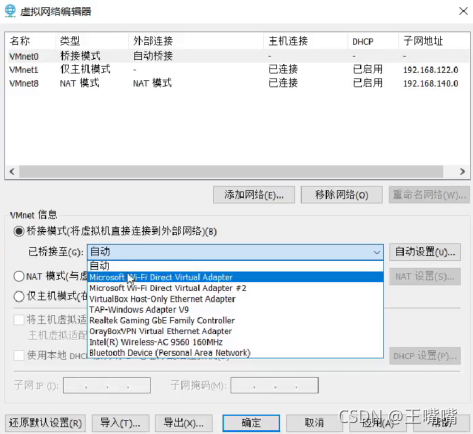The height and width of the screenshot is (434, 473).
Task: Click the 添加网络(E)... button
Action: pyautogui.click(x=254, y=195)
